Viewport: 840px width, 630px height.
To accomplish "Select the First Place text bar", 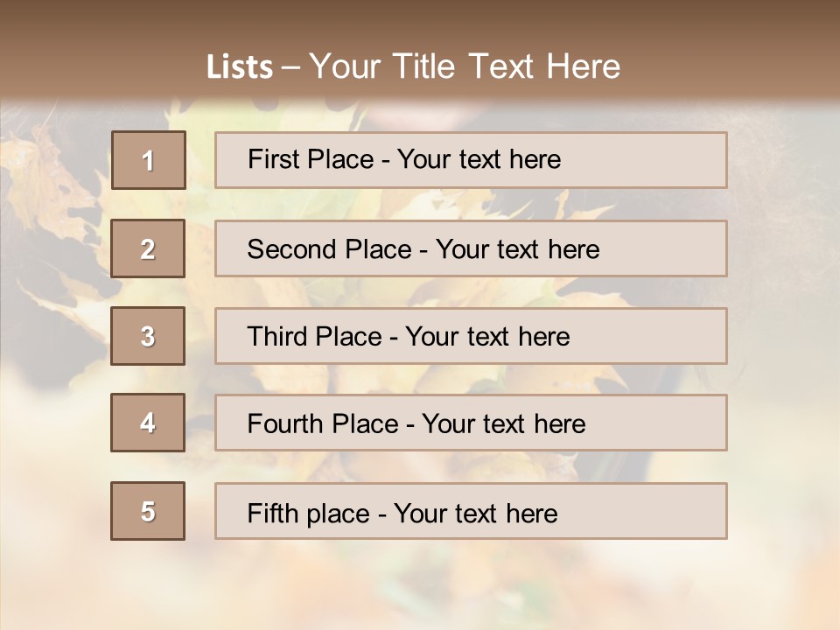I will (471, 160).
